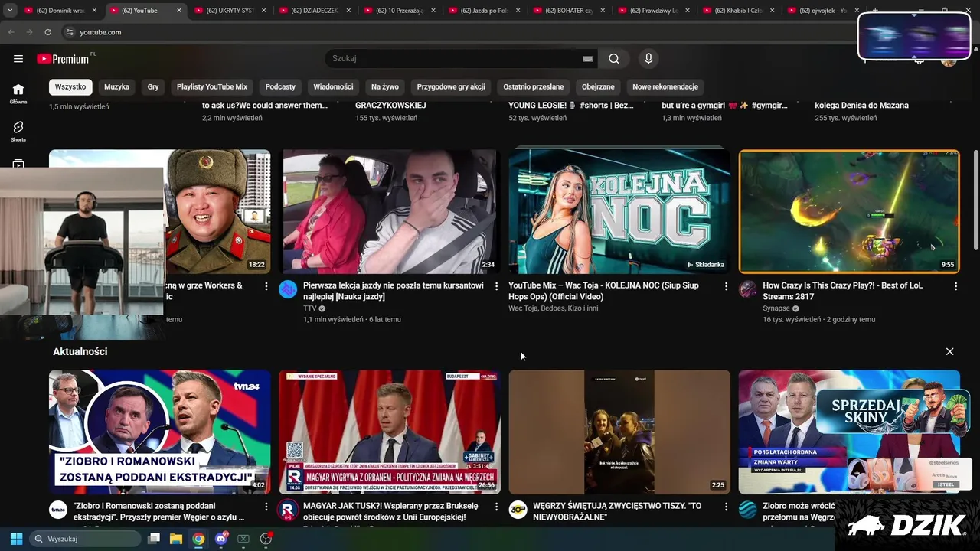The height and width of the screenshot is (551, 980).
Task: Select the Podcasty filter chip
Action: coord(280,86)
